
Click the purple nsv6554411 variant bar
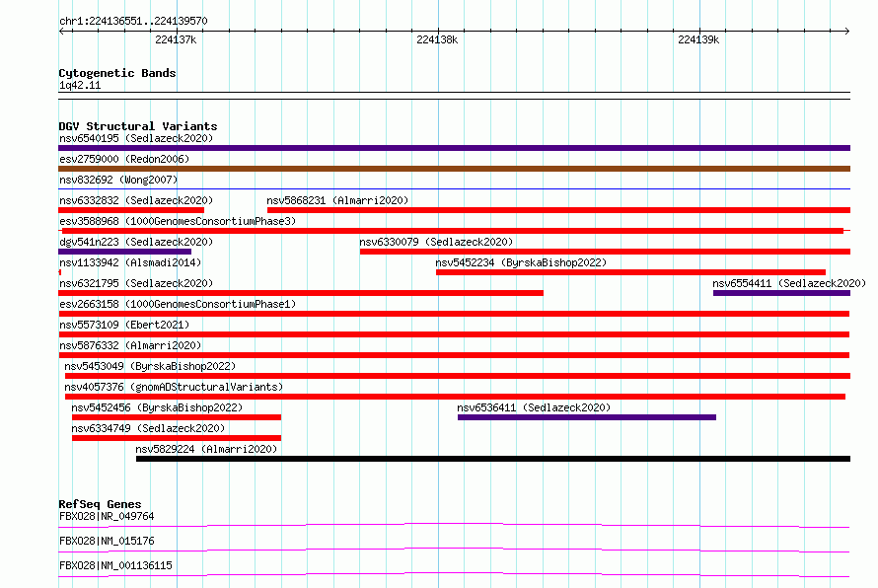pos(781,293)
